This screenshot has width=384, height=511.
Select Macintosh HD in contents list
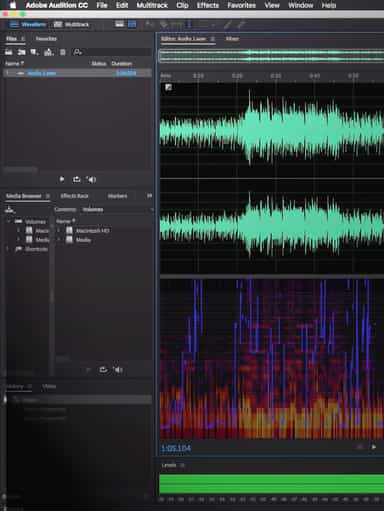pos(92,230)
